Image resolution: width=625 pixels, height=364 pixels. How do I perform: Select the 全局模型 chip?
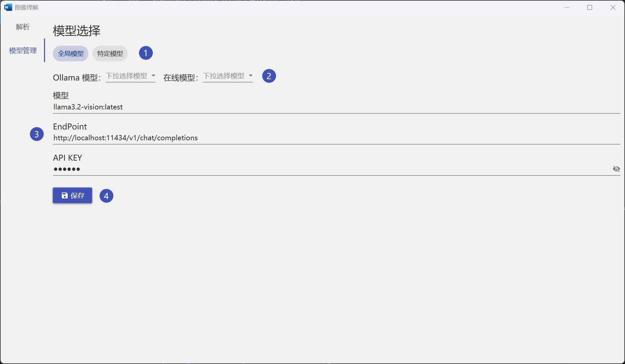pyautogui.click(x=71, y=54)
